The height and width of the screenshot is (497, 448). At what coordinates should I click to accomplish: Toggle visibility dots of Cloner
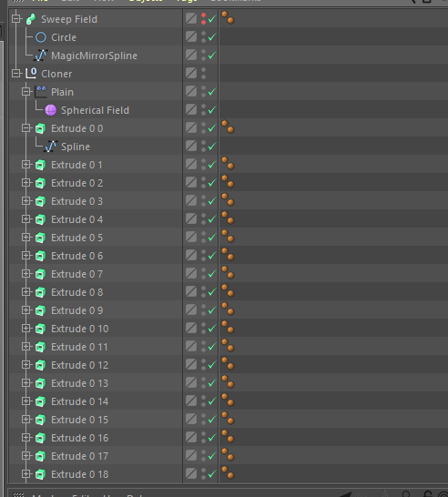tap(204, 73)
